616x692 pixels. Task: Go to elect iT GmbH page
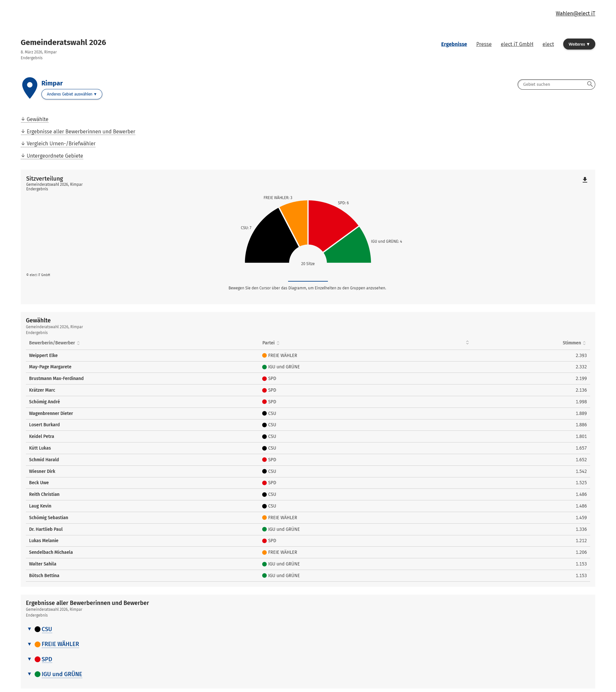point(517,44)
